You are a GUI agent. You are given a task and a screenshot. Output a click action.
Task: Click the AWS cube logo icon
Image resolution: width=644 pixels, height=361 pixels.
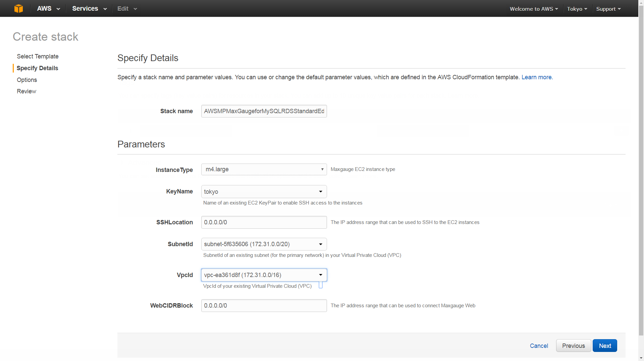pyautogui.click(x=19, y=8)
